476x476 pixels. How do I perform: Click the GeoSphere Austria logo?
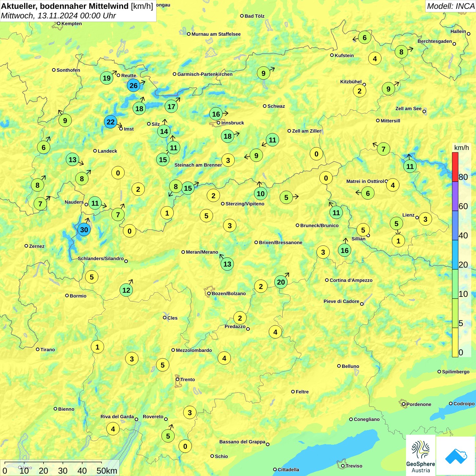coord(421,456)
